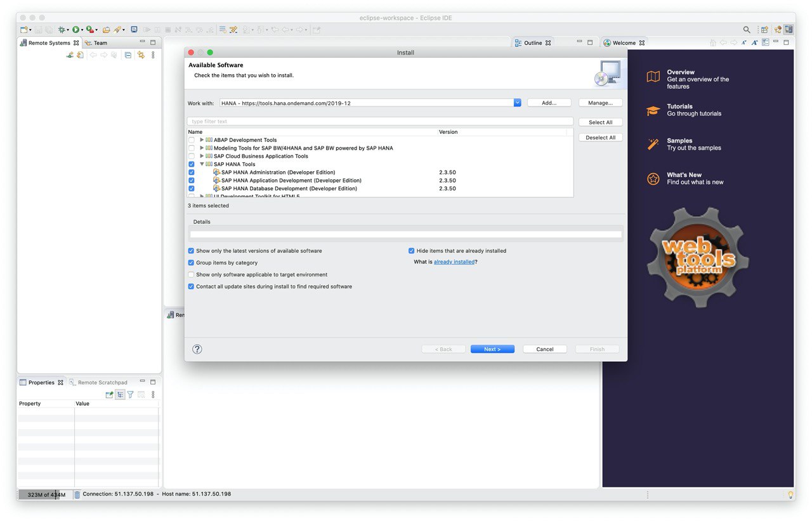
Task: Click the heap memory status bar
Action: [46, 494]
